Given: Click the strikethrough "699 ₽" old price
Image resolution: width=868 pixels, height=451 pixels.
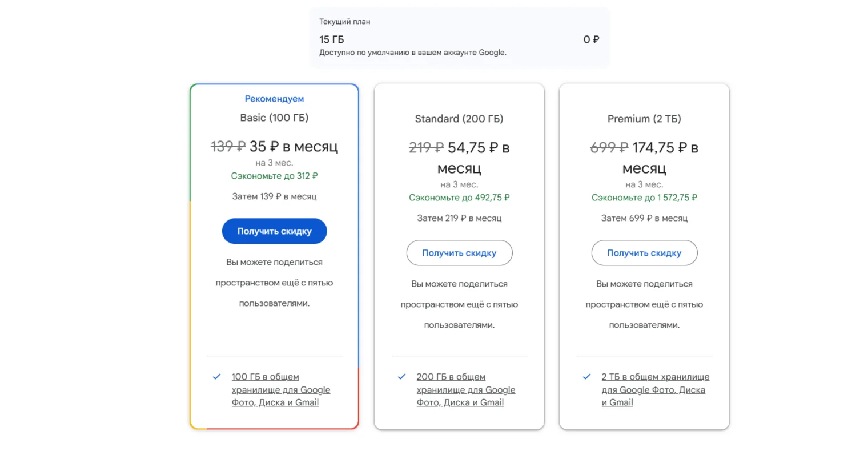Looking at the screenshot, I should click(x=609, y=148).
